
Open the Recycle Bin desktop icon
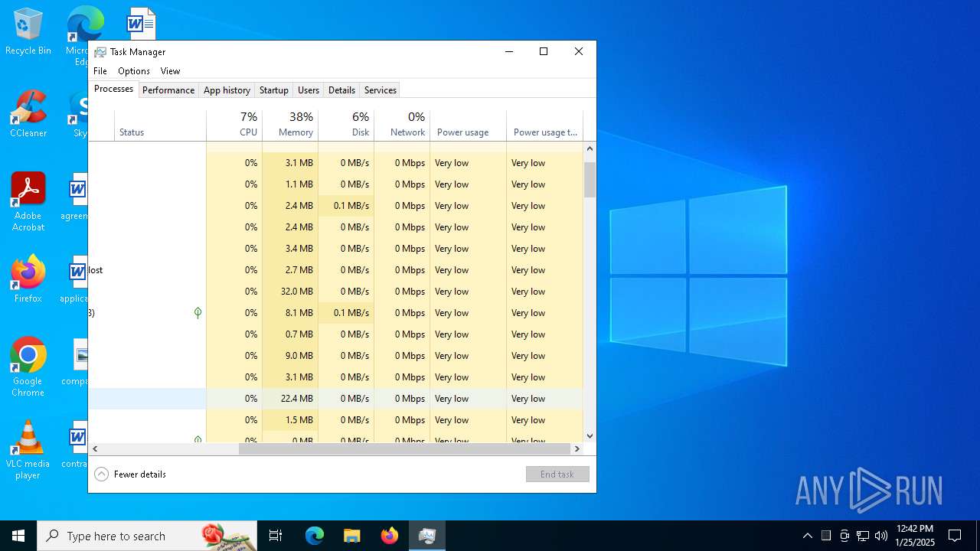coord(28,31)
